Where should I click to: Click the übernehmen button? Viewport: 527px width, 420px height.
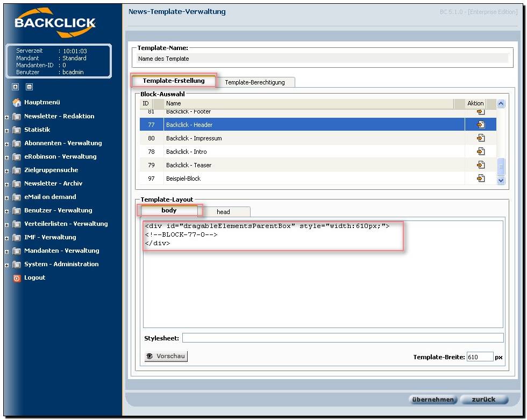tap(433, 400)
